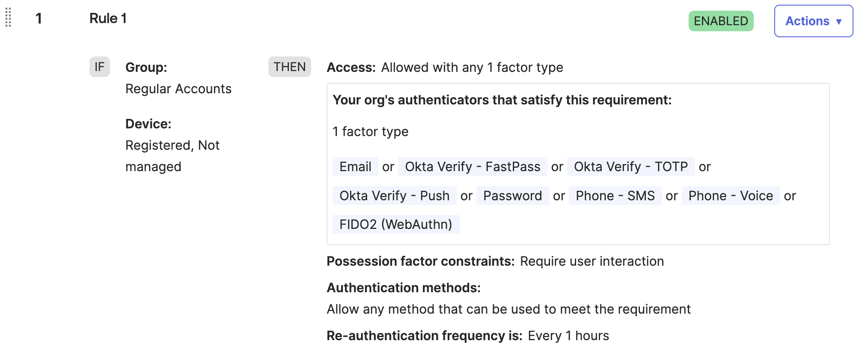868x350 pixels.
Task: Select the Email authenticator chip
Action: 355,167
